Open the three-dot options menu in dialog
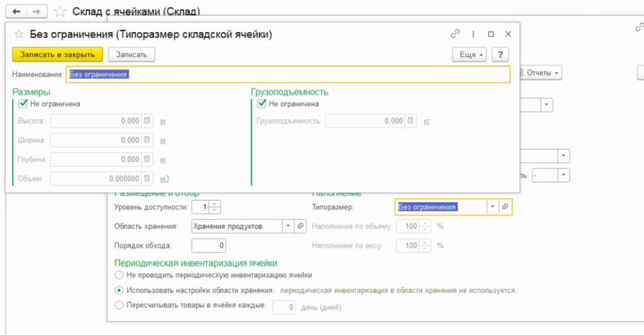This screenshot has width=644, height=335. (x=473, y=34)
